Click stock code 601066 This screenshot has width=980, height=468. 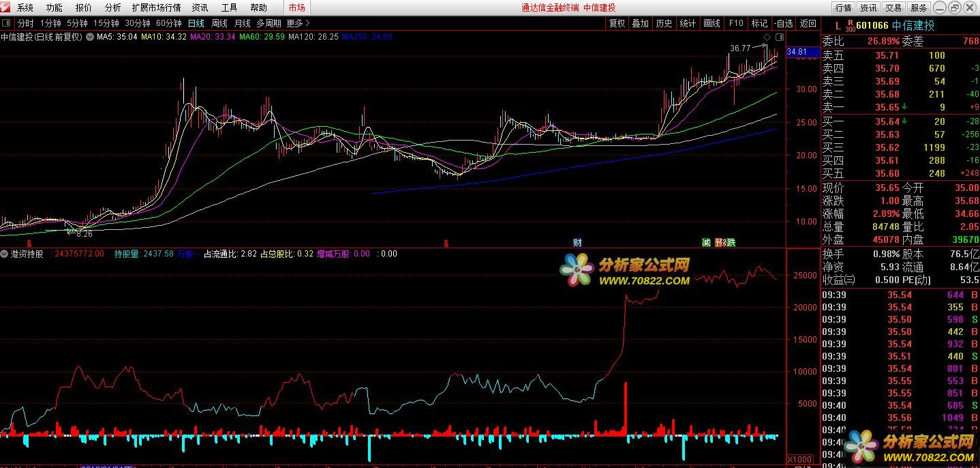[x=873, y=26]
